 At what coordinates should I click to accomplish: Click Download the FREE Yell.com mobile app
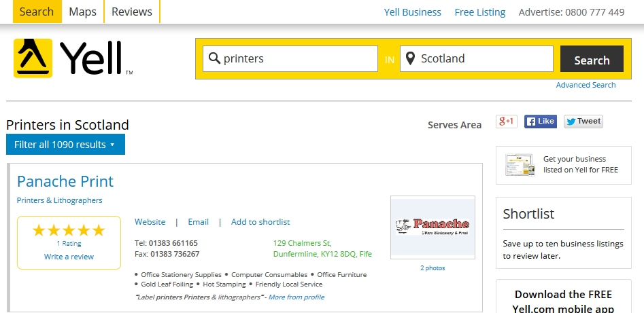pyautogui.click(x=563, y=301)
